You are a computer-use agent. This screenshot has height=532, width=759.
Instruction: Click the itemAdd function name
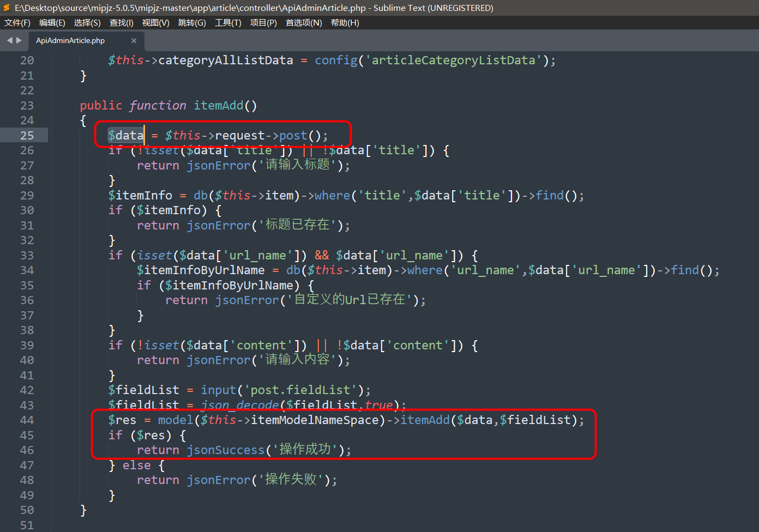[x=218, y=105]
